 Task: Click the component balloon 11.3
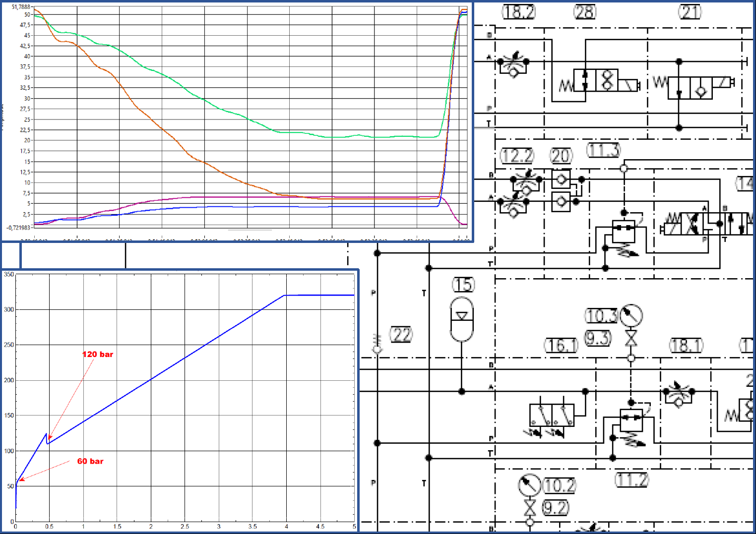[604, 150]
